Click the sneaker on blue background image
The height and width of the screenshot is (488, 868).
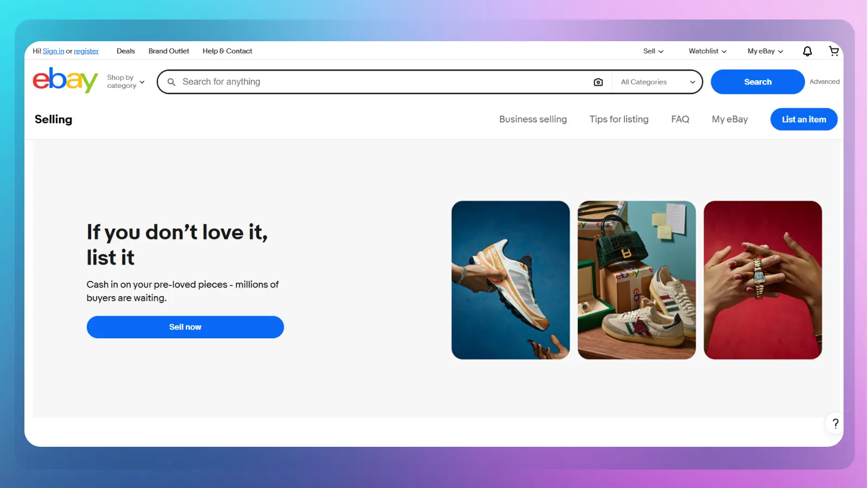(x=510, y=280)
